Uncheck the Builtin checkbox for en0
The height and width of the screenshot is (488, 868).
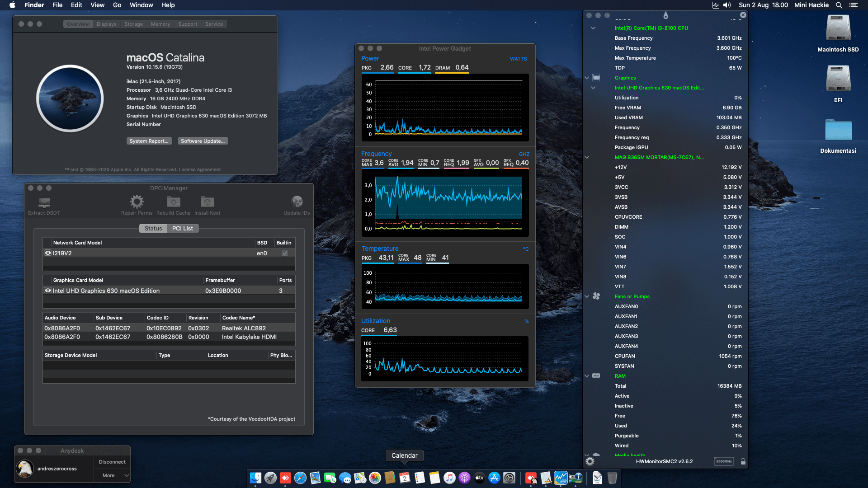pyautogui.click(x=284, y=253)
